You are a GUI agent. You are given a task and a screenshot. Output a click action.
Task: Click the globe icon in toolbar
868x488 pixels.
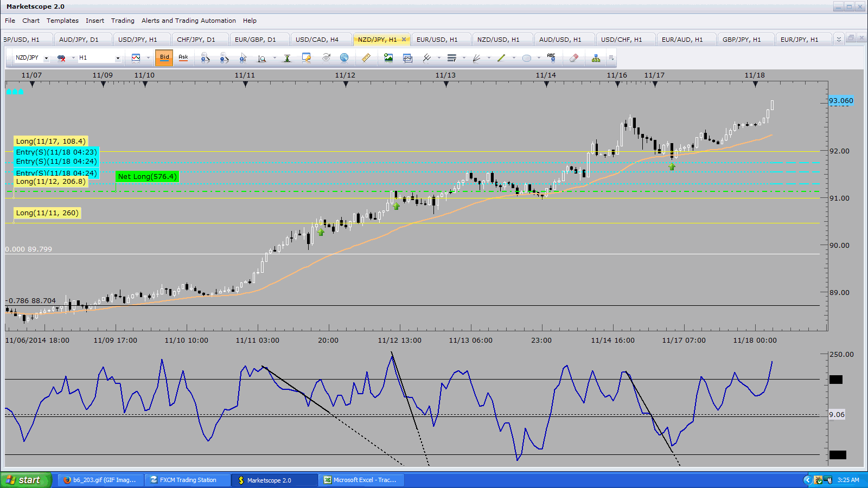tap(344, 58)
